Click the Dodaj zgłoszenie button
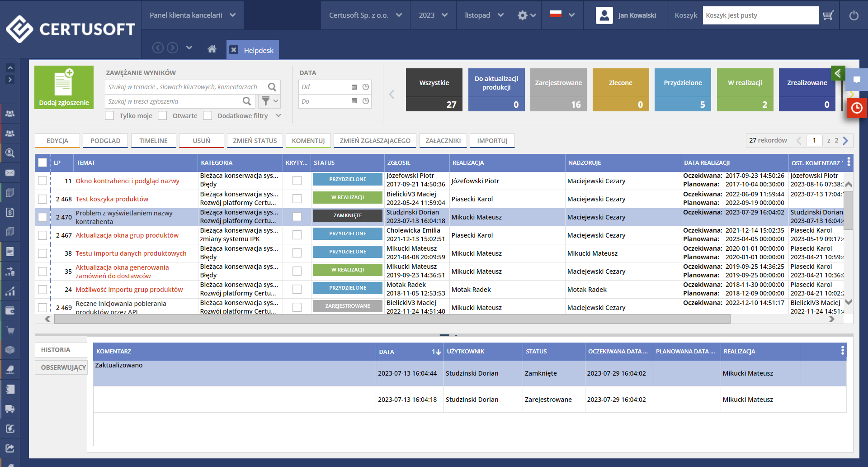The image size is (868, 467). click(64, 87)
